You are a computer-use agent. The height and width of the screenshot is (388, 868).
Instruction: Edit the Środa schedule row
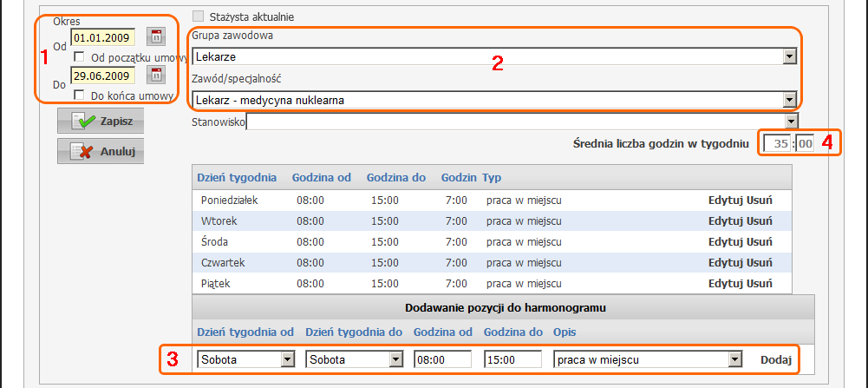[727, 242]
